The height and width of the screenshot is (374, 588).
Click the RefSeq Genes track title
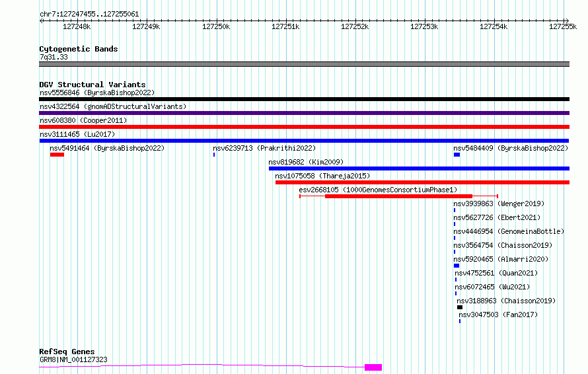click(67, 352)
